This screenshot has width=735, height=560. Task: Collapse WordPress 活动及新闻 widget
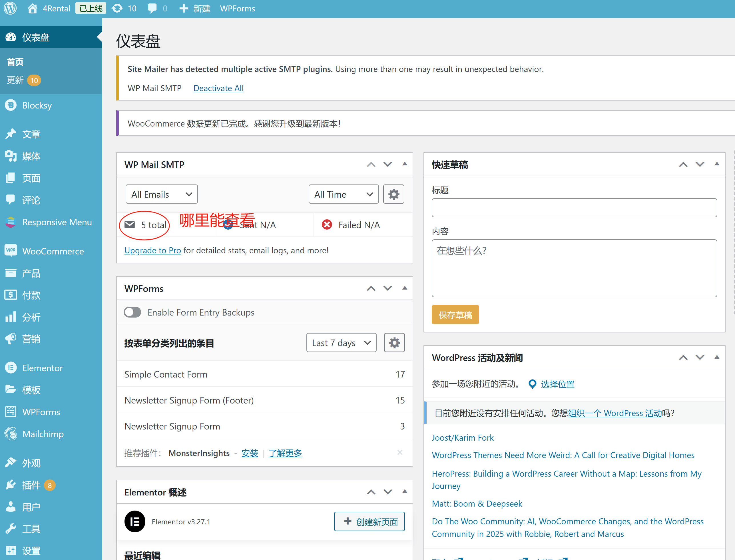click(x=717, y=357)
